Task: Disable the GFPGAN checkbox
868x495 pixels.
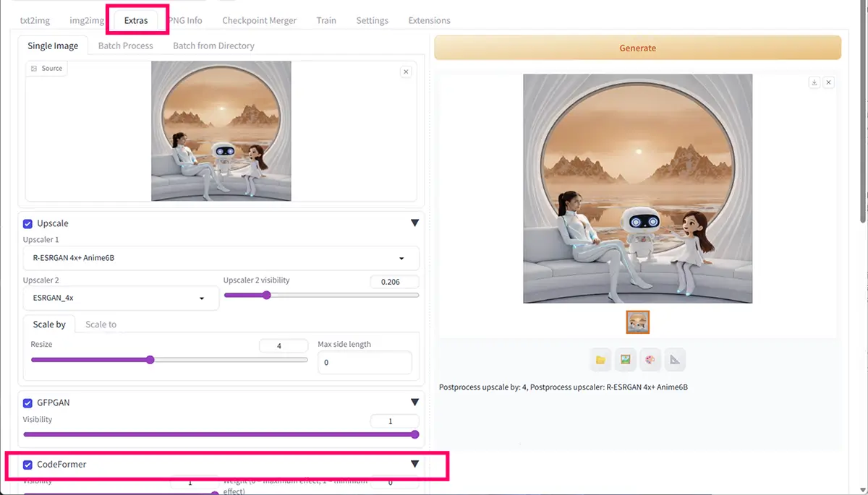Action: click(x=28, y=403)
